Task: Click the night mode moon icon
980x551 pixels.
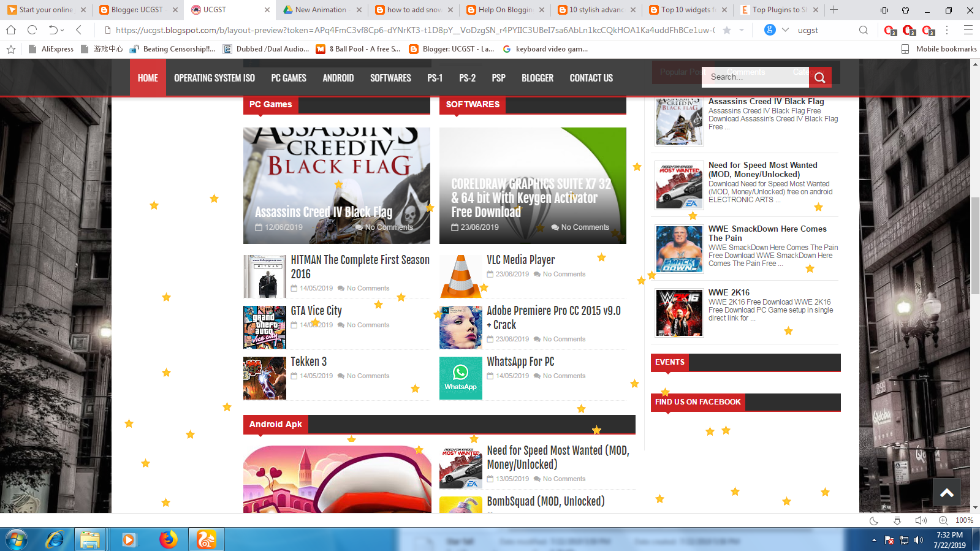Action: click(x=874, y=520)
